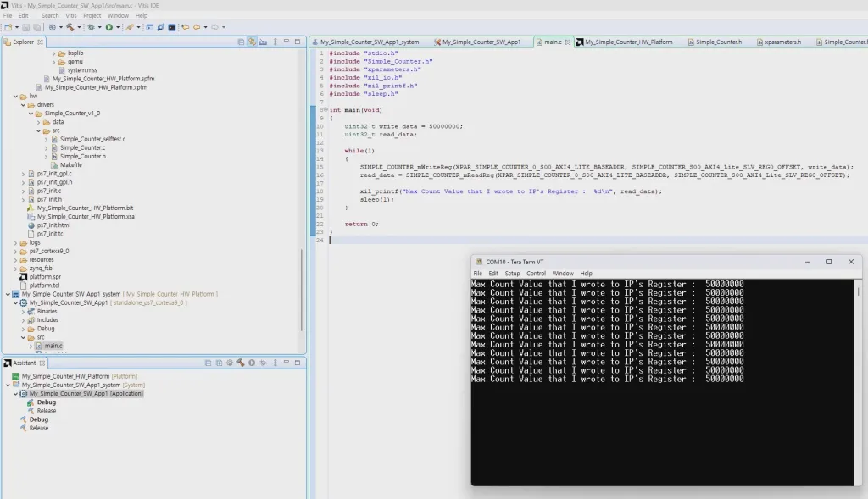This screenshot has width=868, height=499.
Task: Click the Build hammer icon in main toolbar
Action: pos(70,27)
